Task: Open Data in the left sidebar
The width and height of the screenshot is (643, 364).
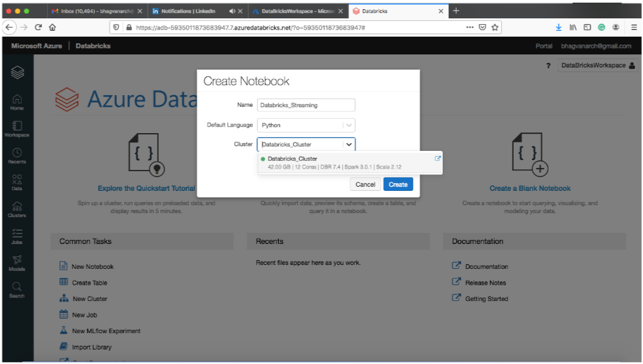Action: 17,182
